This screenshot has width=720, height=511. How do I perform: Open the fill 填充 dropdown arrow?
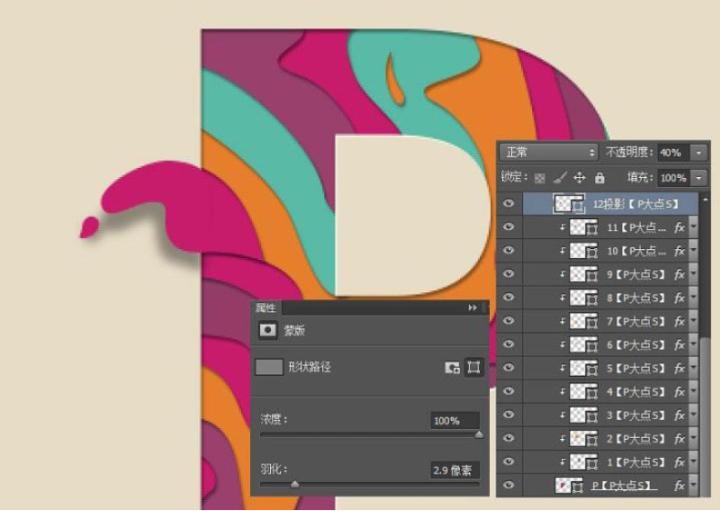click(x=698, y=177)
